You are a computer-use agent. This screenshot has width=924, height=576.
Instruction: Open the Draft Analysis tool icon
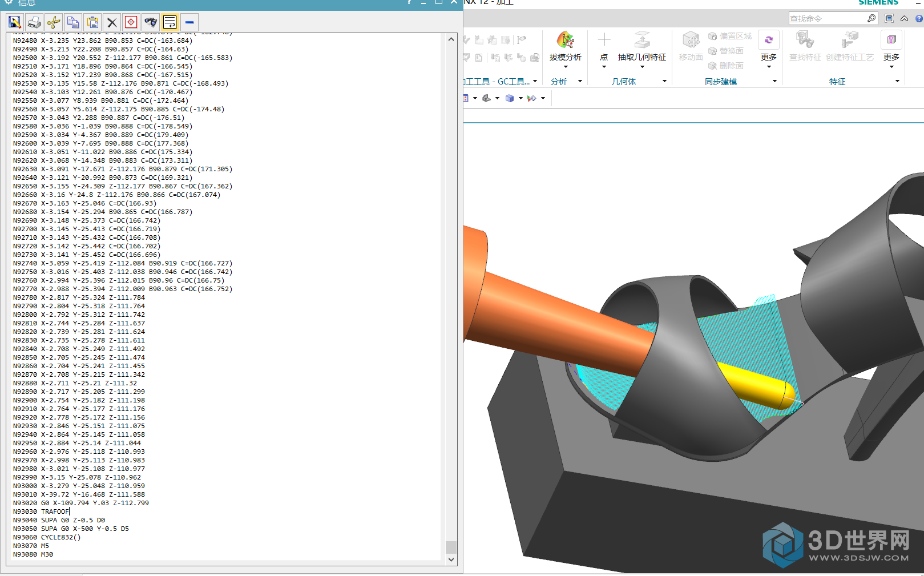[x=565, y=40]
